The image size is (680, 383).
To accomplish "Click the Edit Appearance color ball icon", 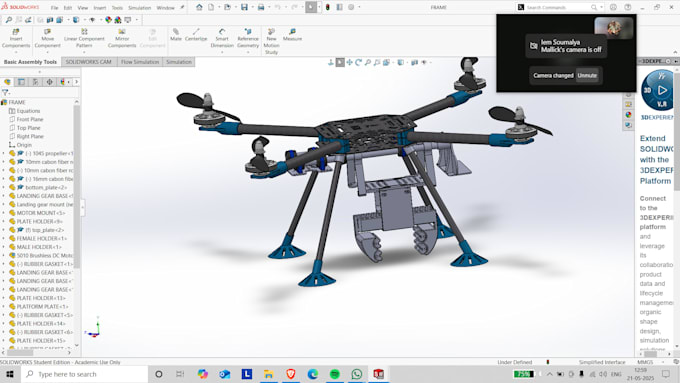I will pyautogui.click(x=108, y=20).
